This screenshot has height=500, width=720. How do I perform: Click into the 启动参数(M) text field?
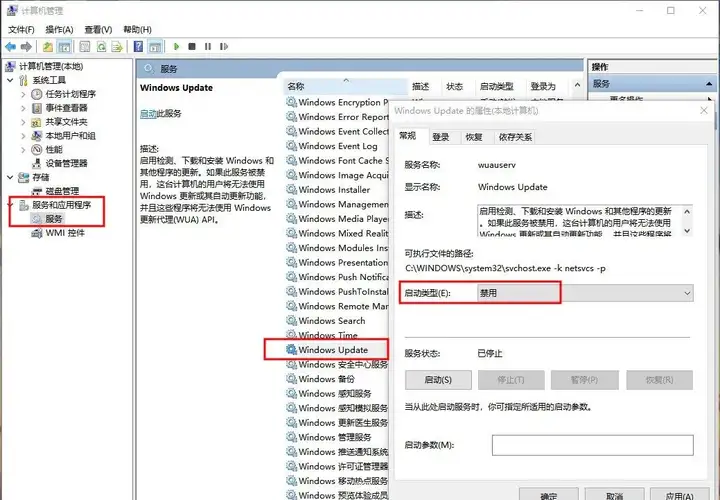(x=592, y=445)
